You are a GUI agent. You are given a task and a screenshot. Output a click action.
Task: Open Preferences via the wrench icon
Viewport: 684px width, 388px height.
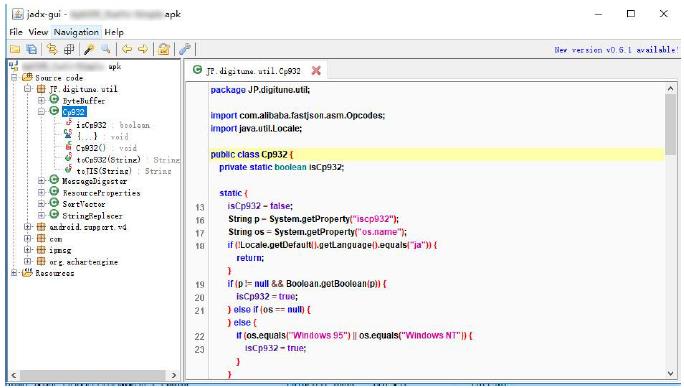pos(185,49)
